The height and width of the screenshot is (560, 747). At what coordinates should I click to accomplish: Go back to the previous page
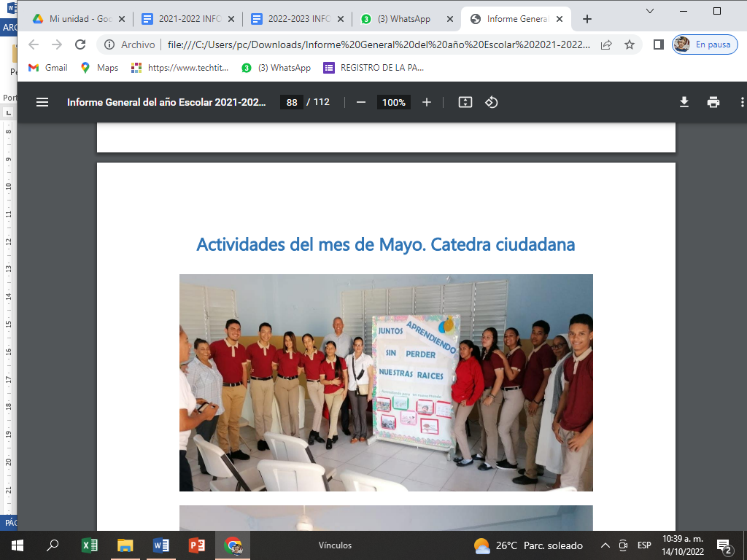(34, 44)
